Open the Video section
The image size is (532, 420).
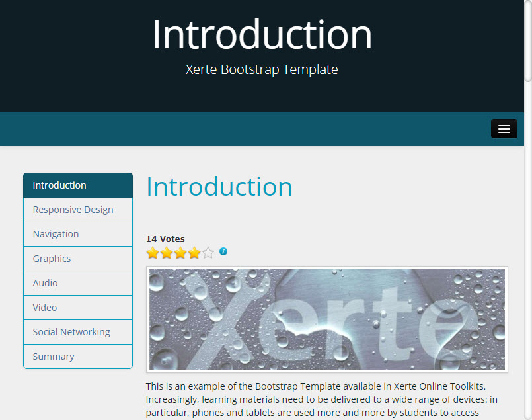(78, 308)
